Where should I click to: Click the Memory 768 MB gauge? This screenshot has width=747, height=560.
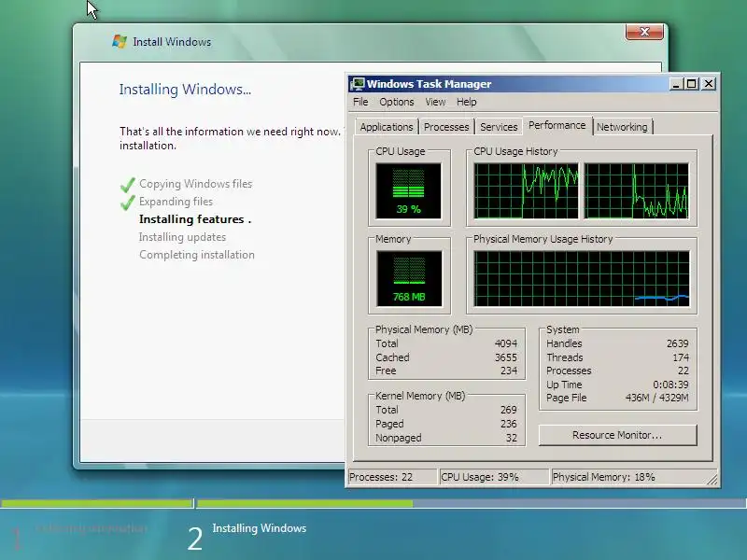click(x=409, y=278)
